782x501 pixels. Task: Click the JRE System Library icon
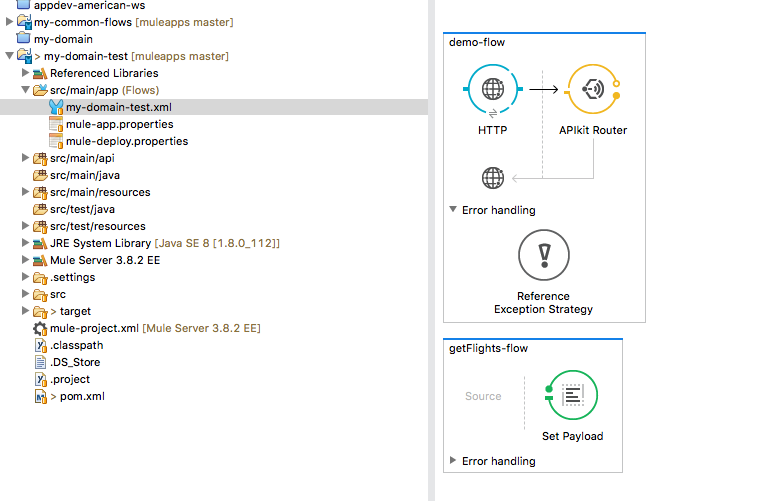click(x=40, y=244)
